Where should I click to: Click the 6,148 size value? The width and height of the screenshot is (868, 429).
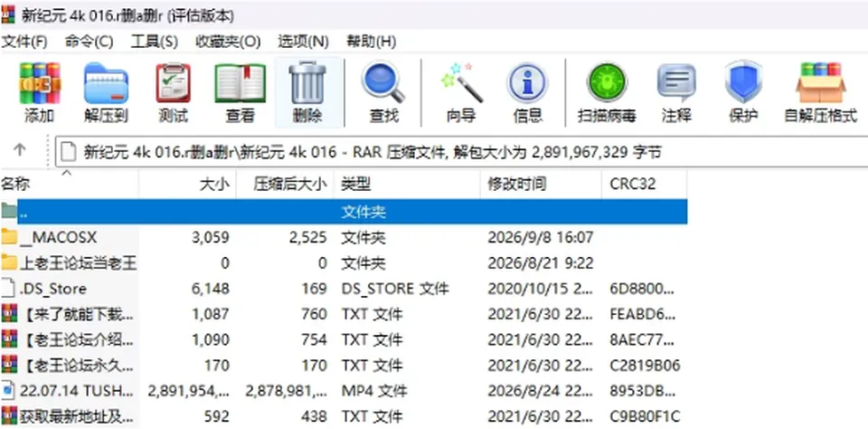210,289
